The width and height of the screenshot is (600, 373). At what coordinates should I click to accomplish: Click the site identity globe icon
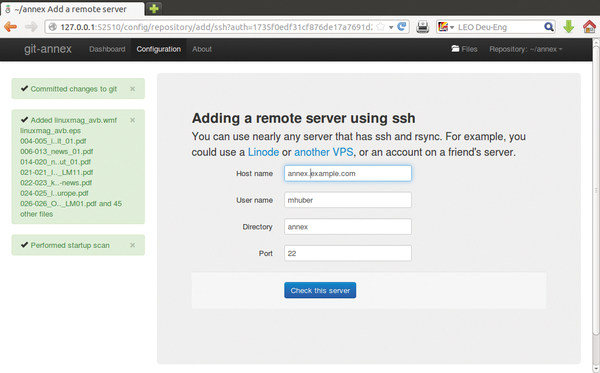(52, 27)
